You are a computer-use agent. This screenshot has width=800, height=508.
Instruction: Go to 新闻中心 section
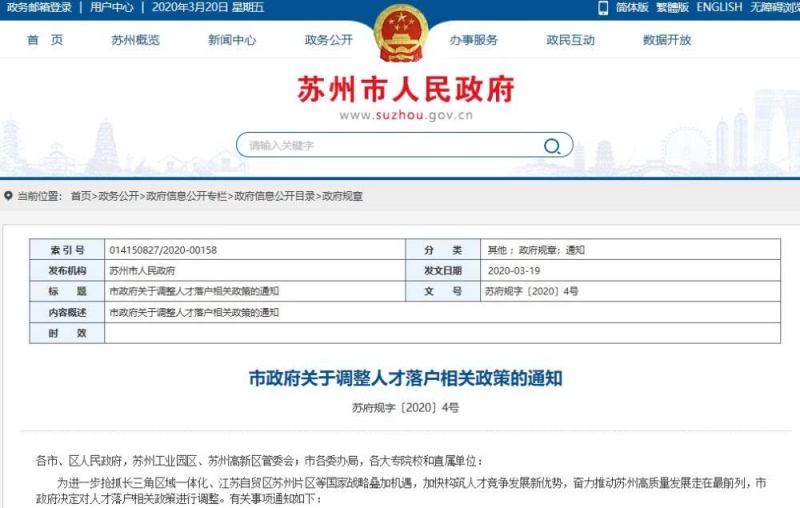click(x=232, y=40)
